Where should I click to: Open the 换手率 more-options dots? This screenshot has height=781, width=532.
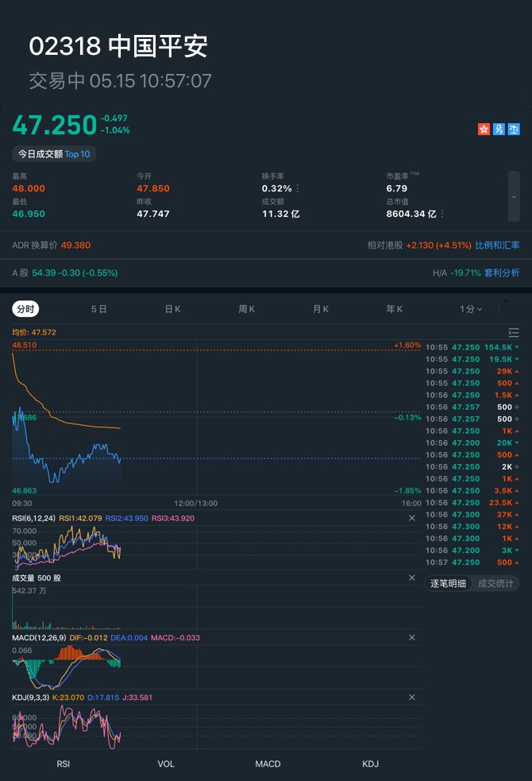pyautogui.click(x=298, y=188)
